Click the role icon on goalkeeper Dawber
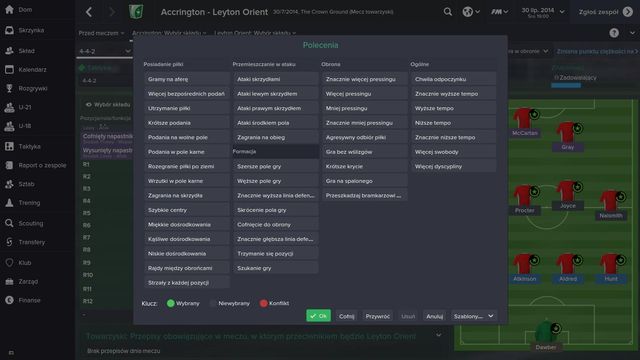 (x=556, y=328)
